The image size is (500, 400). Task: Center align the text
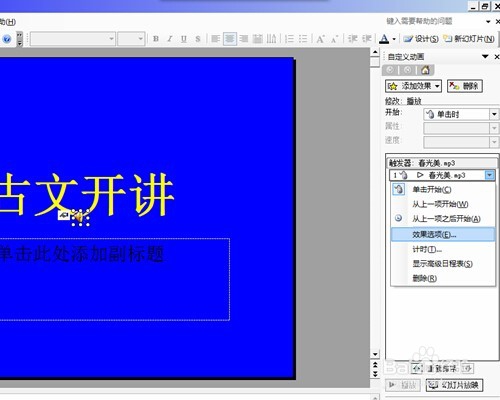(x=230, y=39)
